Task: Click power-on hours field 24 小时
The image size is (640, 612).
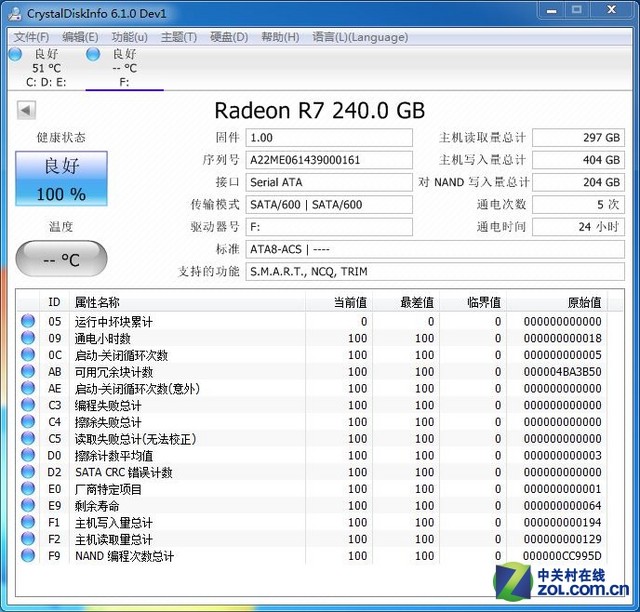Action: (578, 227)
